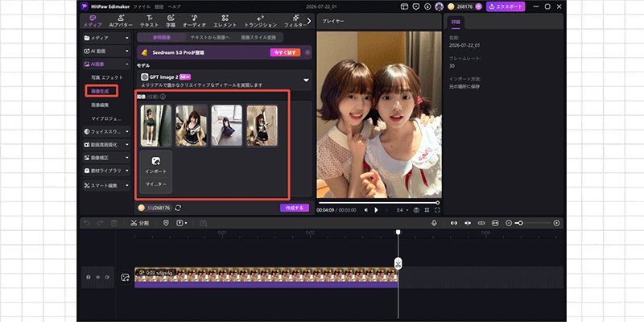Click the microphone voiceover icon

point(434,223)
